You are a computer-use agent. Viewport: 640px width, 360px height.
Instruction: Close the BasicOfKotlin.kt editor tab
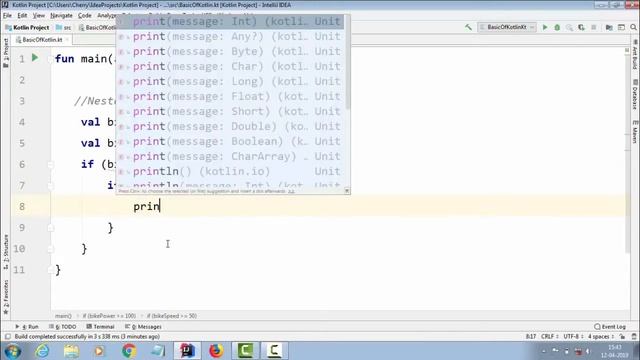(67, 40)
